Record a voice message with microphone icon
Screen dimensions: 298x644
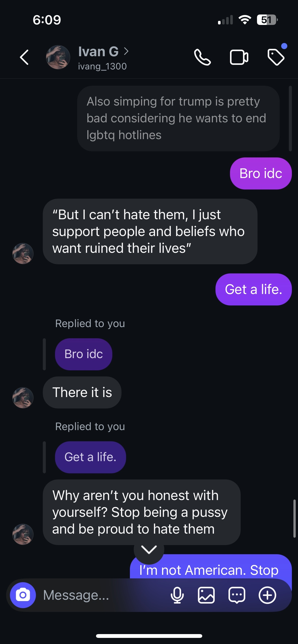[x=177, y=595]
